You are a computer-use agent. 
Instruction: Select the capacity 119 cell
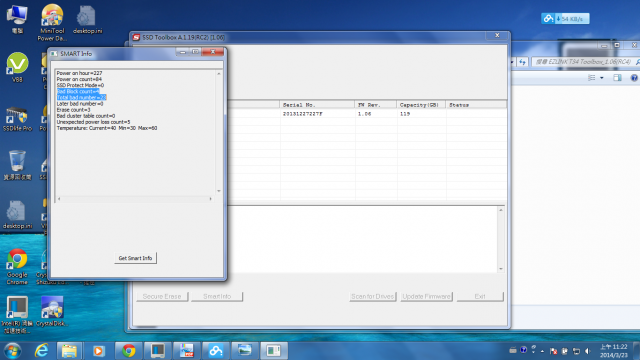[405, 114]
